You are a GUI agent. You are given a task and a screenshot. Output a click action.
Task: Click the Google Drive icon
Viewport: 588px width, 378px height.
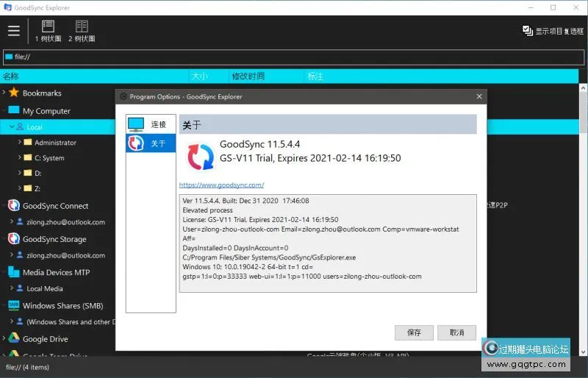tap(13, 339)
